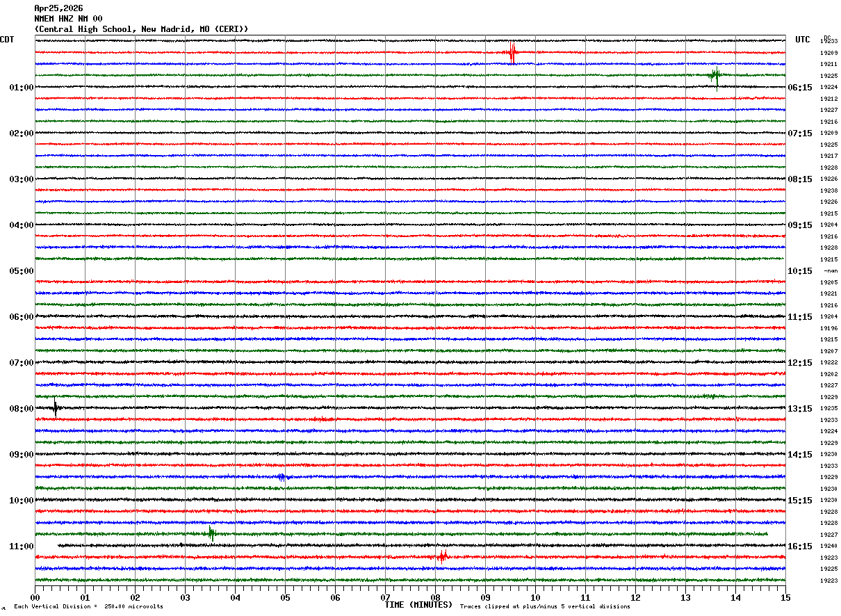Click the 09:15 UTC time label
Screen dimensions: 841x616
click(800, 225)
